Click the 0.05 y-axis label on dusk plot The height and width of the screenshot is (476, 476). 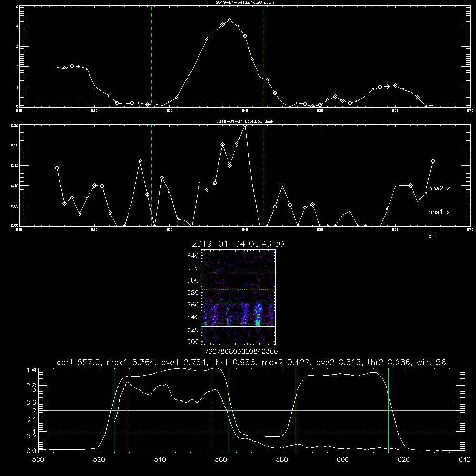(15, 206)
